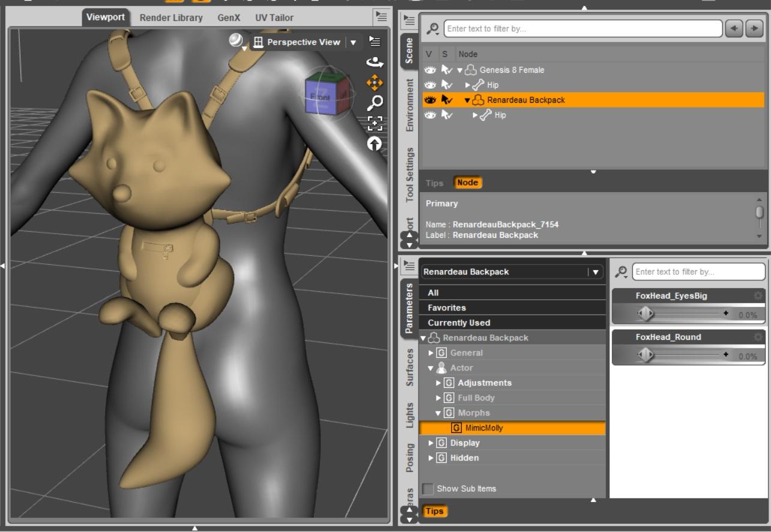Open the FoxHead_EyesBig gear settings

click(x=758, y=296)
